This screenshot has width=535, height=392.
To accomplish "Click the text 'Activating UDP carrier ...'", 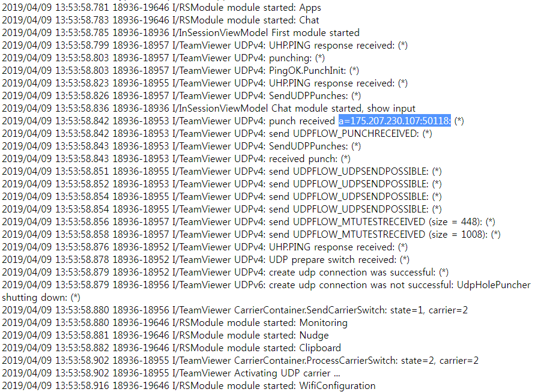I will pyautogui.click(x=287, y=373).
